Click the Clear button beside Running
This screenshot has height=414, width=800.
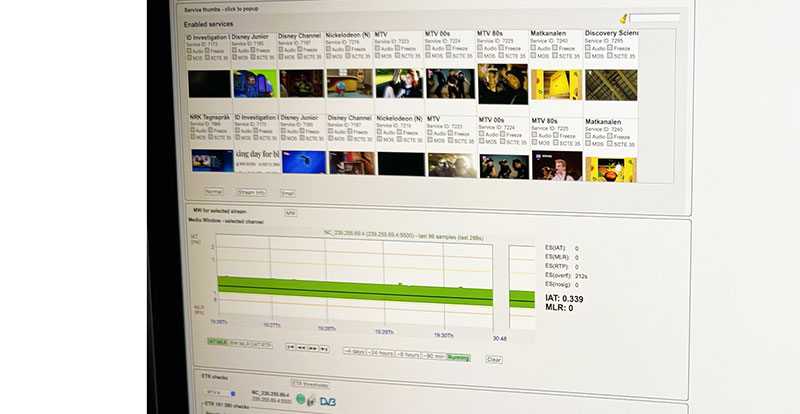(x=493, y=359)
